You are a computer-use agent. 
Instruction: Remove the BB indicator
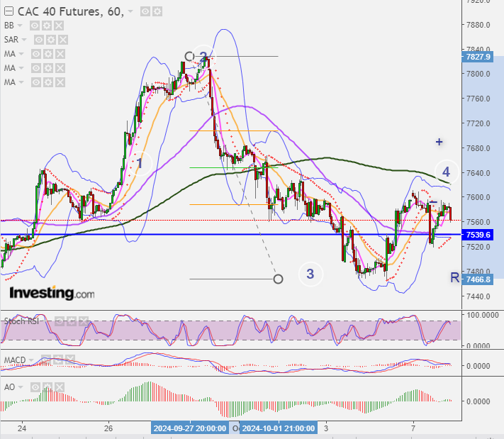pos(59,26)
